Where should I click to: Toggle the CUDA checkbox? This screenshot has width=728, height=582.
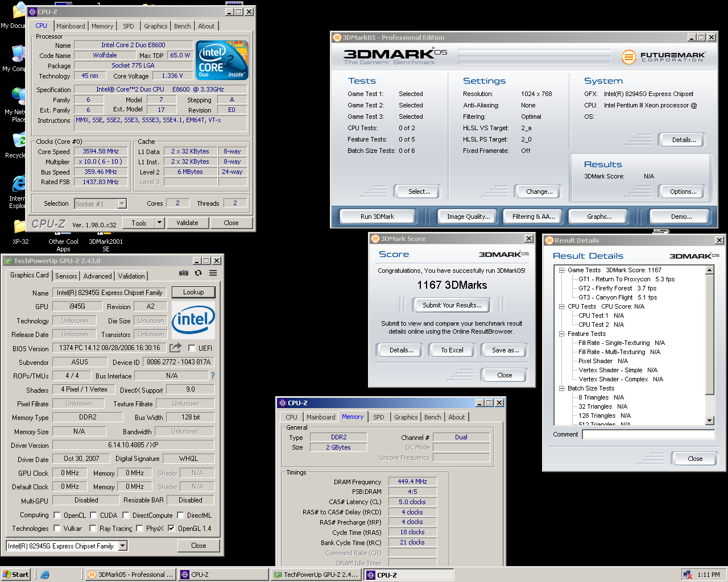coord(93,516)
